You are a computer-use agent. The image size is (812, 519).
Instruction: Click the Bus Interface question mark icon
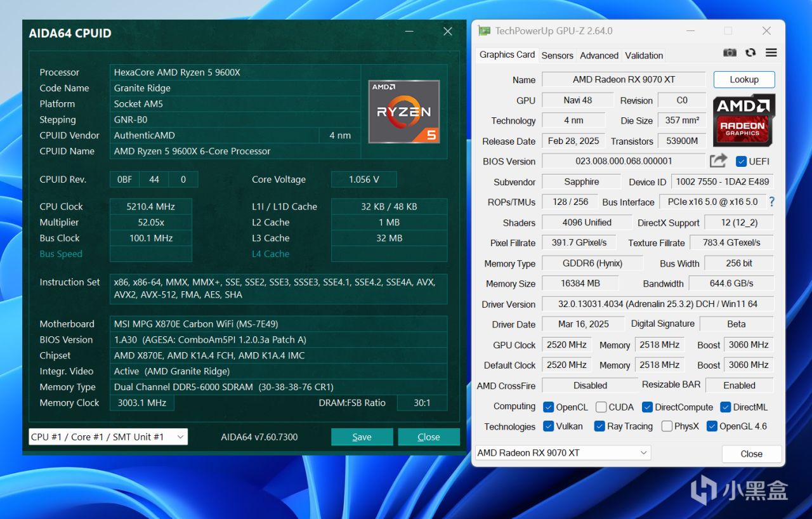coord(772,202)
